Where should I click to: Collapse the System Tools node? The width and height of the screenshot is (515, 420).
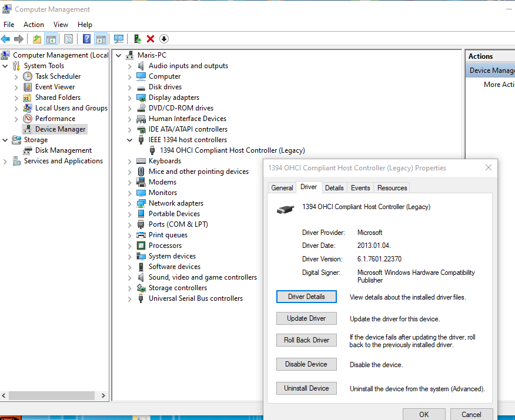(5, 66)
